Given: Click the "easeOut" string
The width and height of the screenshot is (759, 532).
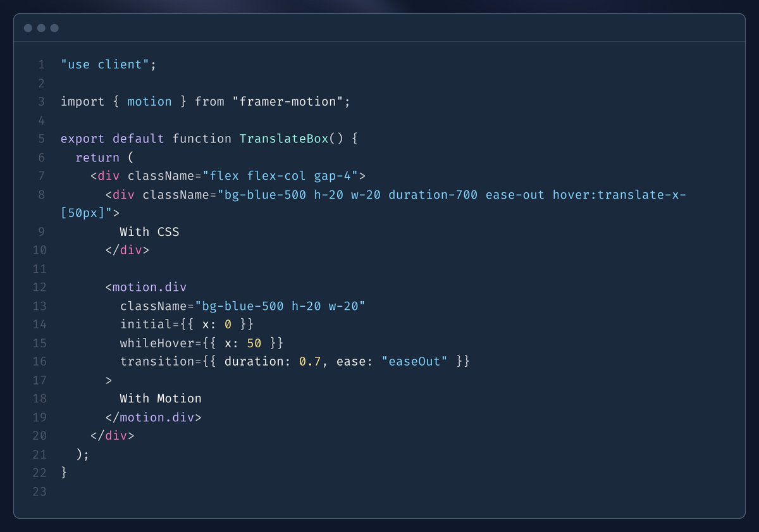Looking at the screenshot, I should (414, 362).
